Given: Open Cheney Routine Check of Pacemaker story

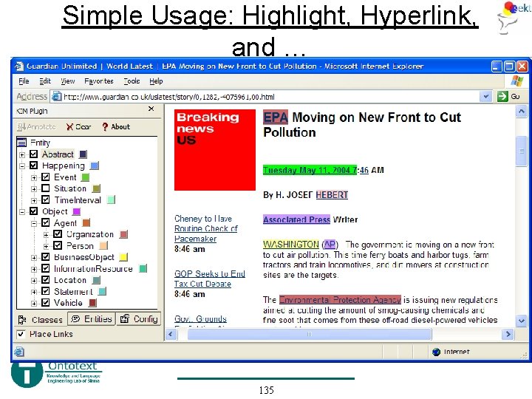Looking at the screenshot, I should (x=206, y=228).
